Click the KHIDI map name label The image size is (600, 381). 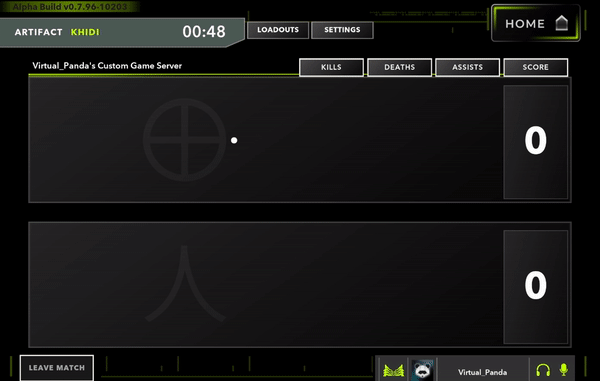click(85, 32)
